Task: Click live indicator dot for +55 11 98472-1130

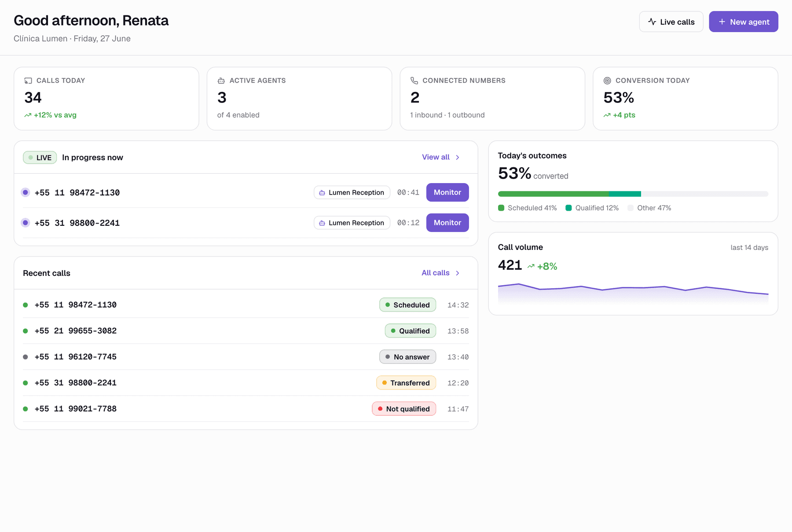Action: click(26, 192)
